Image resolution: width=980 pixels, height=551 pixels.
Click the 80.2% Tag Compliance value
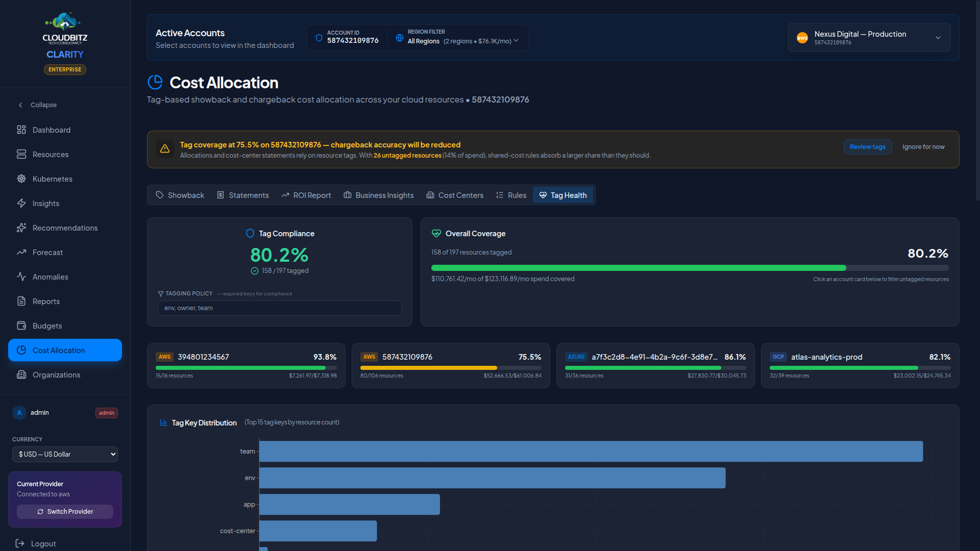pos(279,255)
